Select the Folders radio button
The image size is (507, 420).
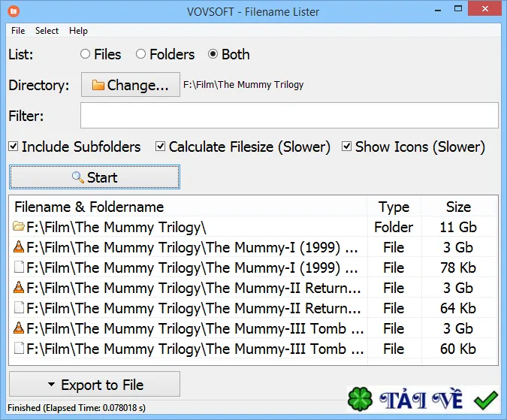[x=140, y=54]
